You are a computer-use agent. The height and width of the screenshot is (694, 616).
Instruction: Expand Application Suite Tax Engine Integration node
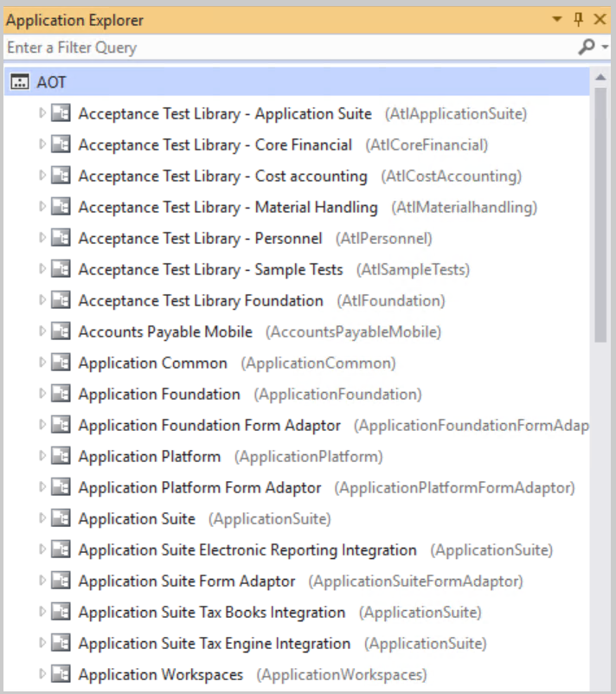point(42,643)
